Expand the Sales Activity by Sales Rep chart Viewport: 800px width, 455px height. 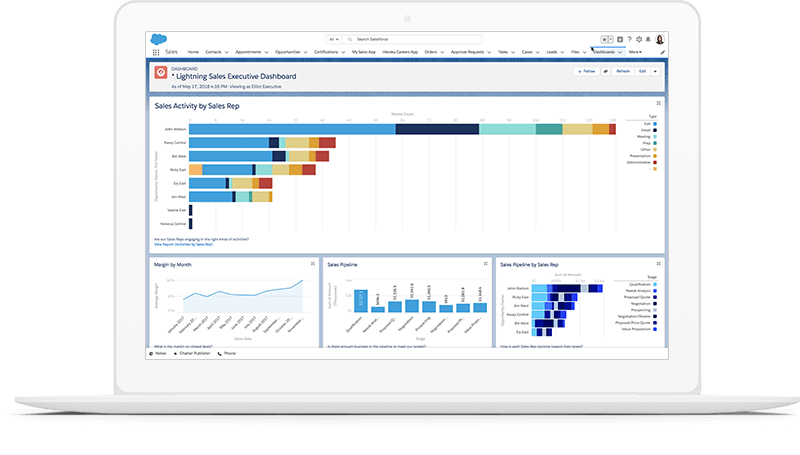click(x=657, y=103)
